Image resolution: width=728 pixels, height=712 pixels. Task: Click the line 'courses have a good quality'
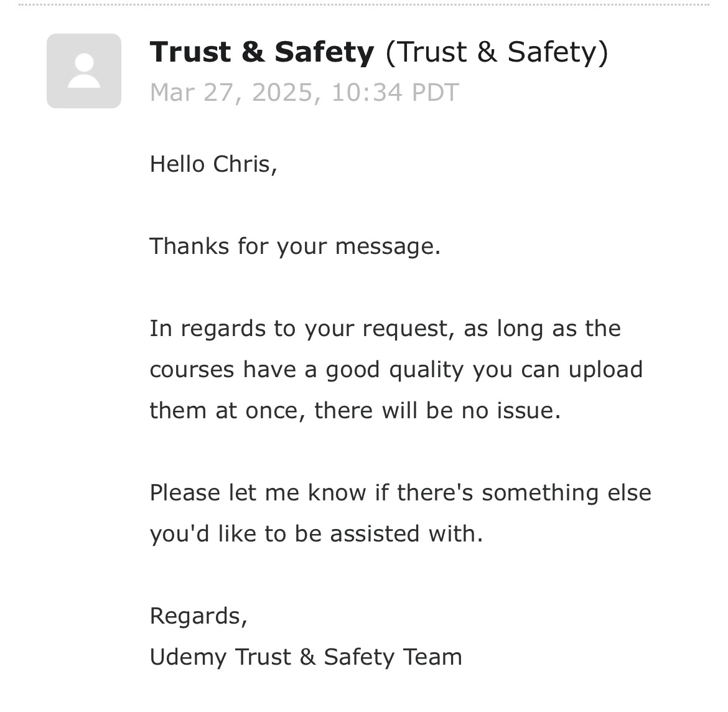[x=396, y=370]
